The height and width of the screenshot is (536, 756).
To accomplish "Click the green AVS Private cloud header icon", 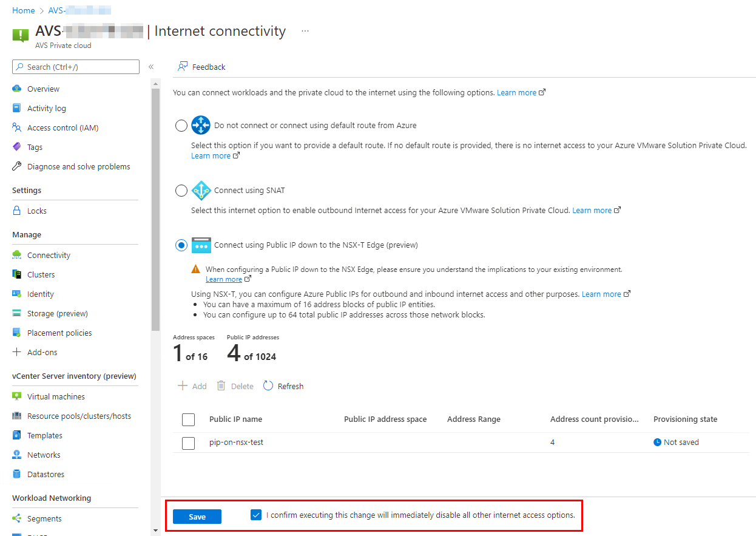I will click(21, 34).
